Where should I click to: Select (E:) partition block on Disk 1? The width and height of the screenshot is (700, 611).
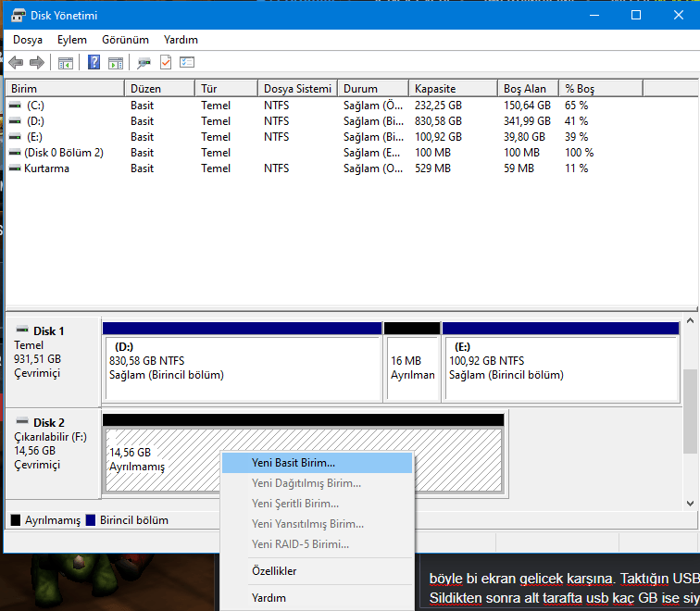[x=561, y=362]
